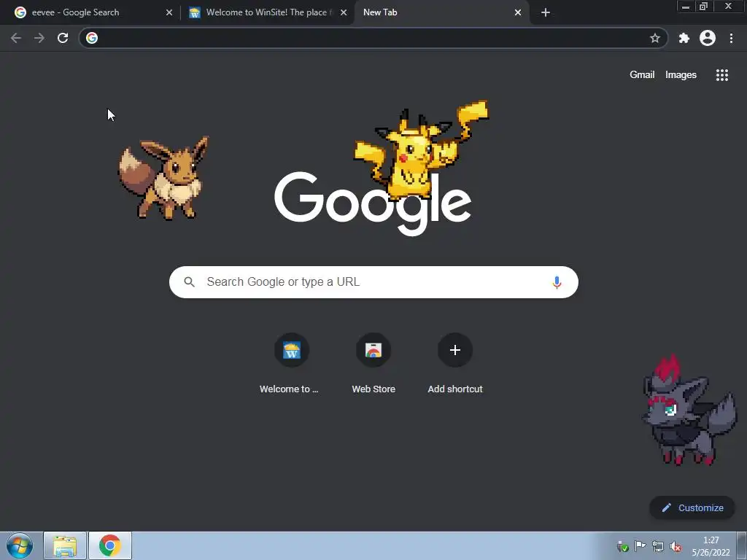Image resolution: width=747 pixels, height=560 pixels.
Task: Open the Images link
Action: [x=681, y=75]
